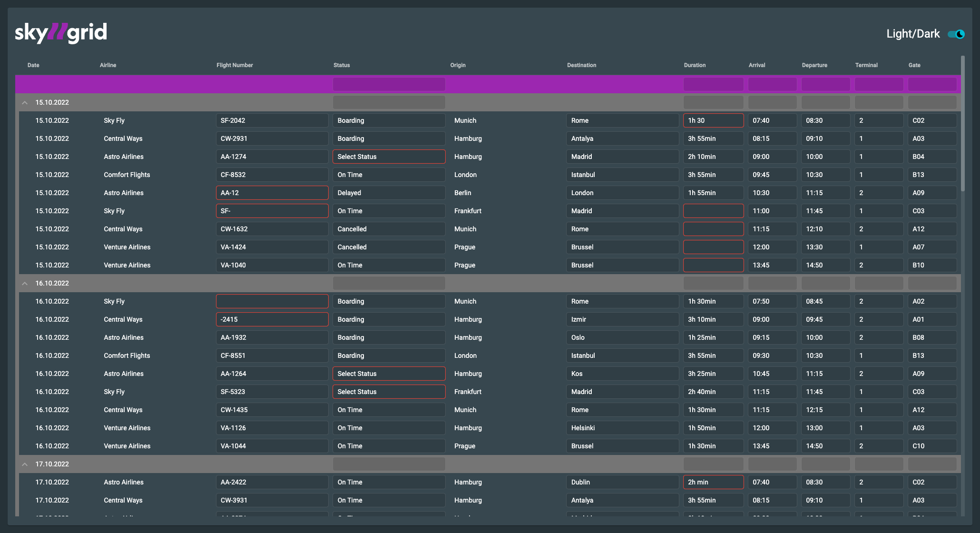This screenshot has width=980, height=533.
Task: Select the invalid flight number field SF-
Action: coord(272,210)
